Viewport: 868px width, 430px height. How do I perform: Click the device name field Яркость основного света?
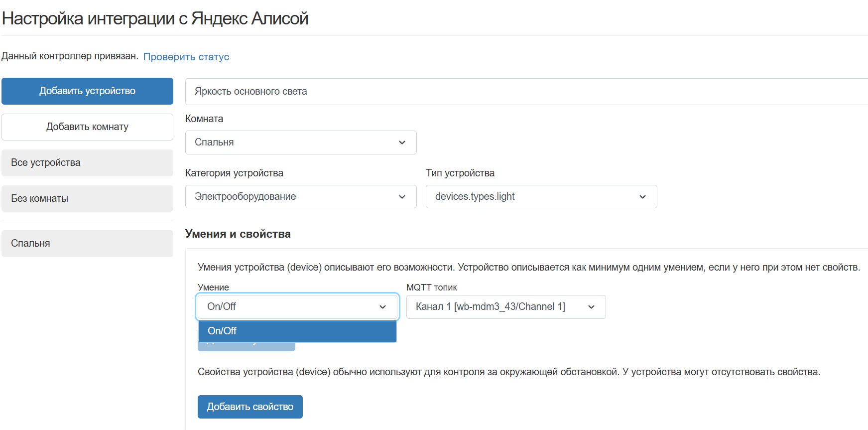pyautogui.click(x=523, y=92)
